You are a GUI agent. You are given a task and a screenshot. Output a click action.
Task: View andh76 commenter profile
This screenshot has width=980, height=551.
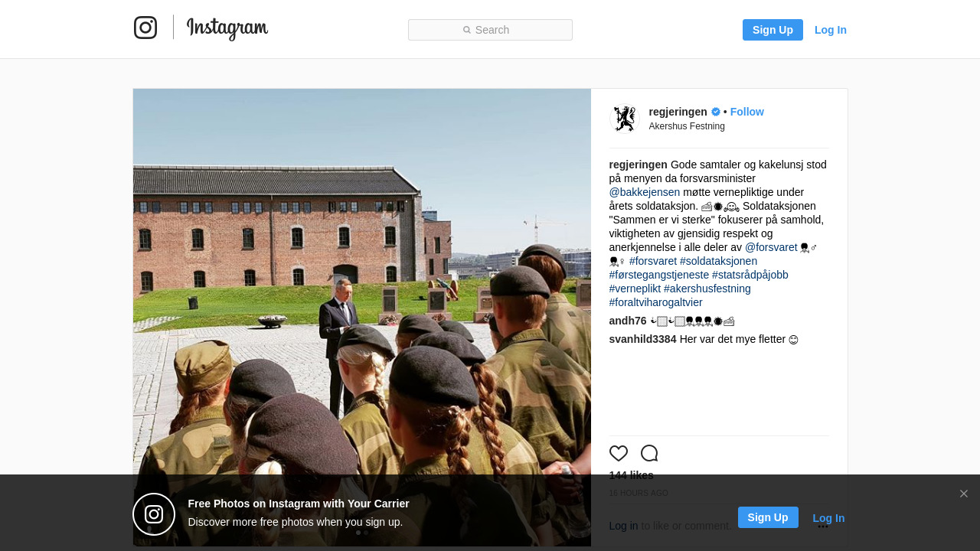pos(628,321)
